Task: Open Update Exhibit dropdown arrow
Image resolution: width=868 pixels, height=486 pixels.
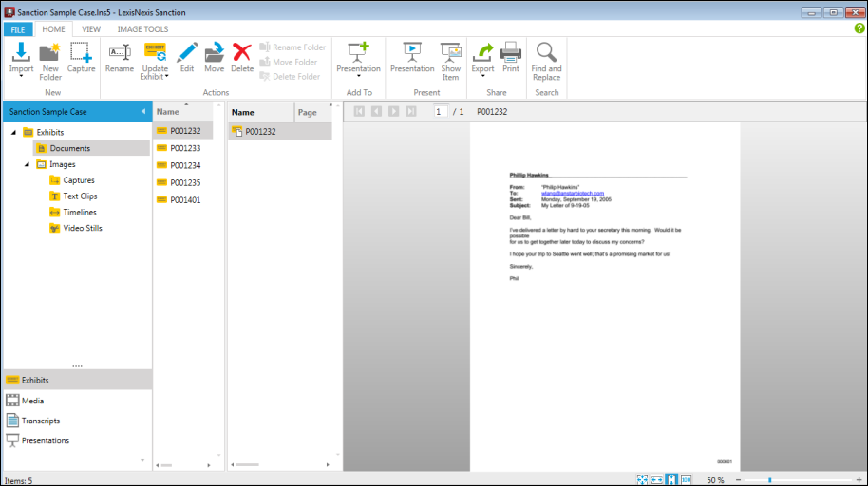Action: [166, 76]
